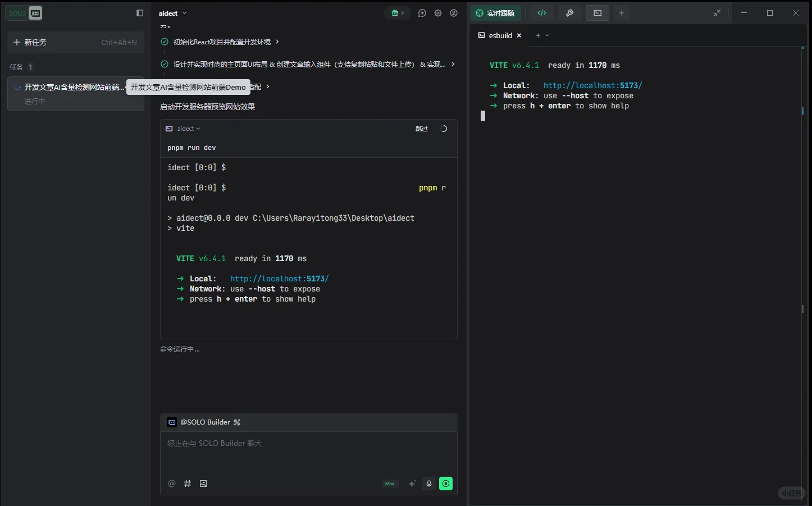Toggle the SOLO mode switch
This screenshot has height=506, width=812.
[24, 13]
